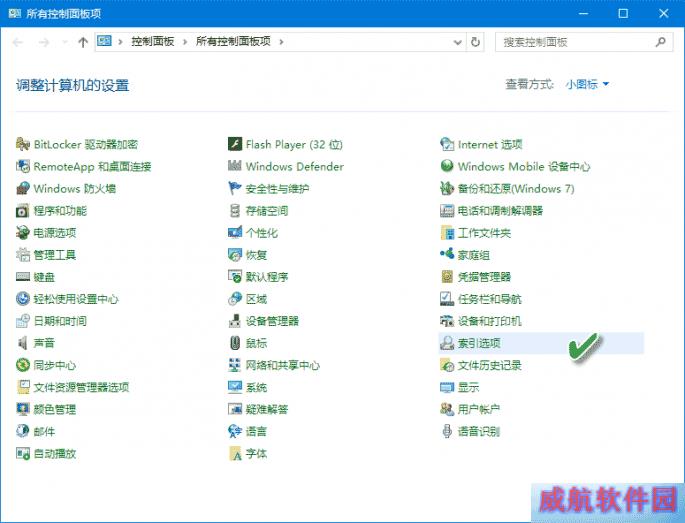Open the 工作文件夹 link

click(484, 233)
